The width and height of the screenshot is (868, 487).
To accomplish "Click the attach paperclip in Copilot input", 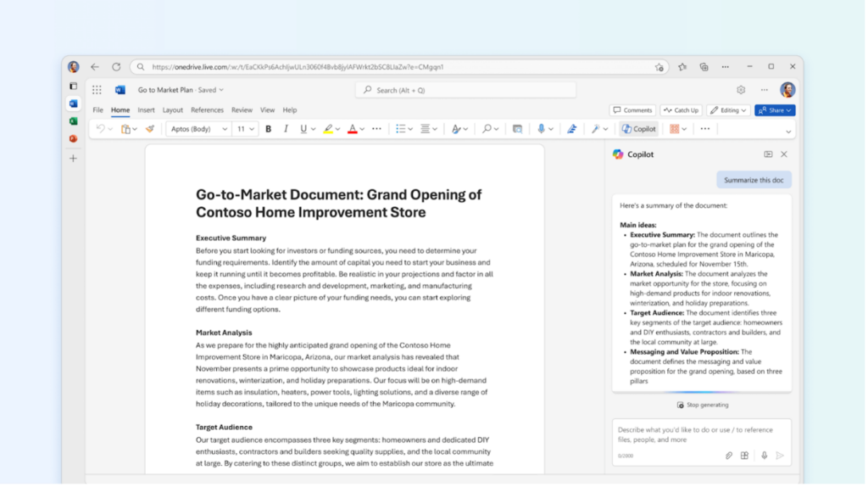I will (x=729, y=456).
